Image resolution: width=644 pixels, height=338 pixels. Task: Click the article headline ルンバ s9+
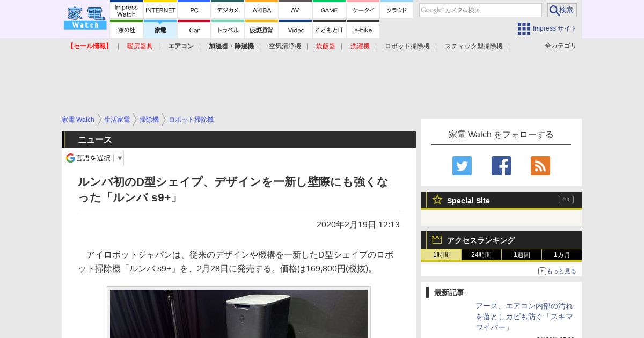233,189
